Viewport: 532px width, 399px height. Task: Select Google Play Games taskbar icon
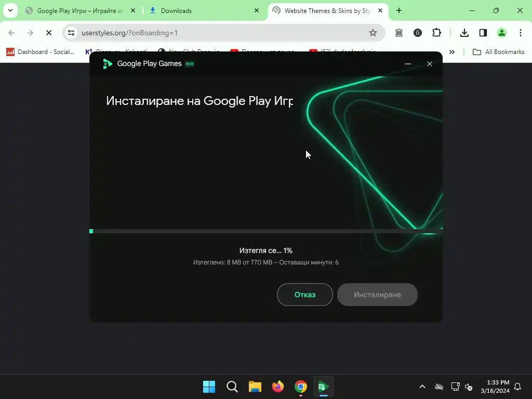coord(323,387)
